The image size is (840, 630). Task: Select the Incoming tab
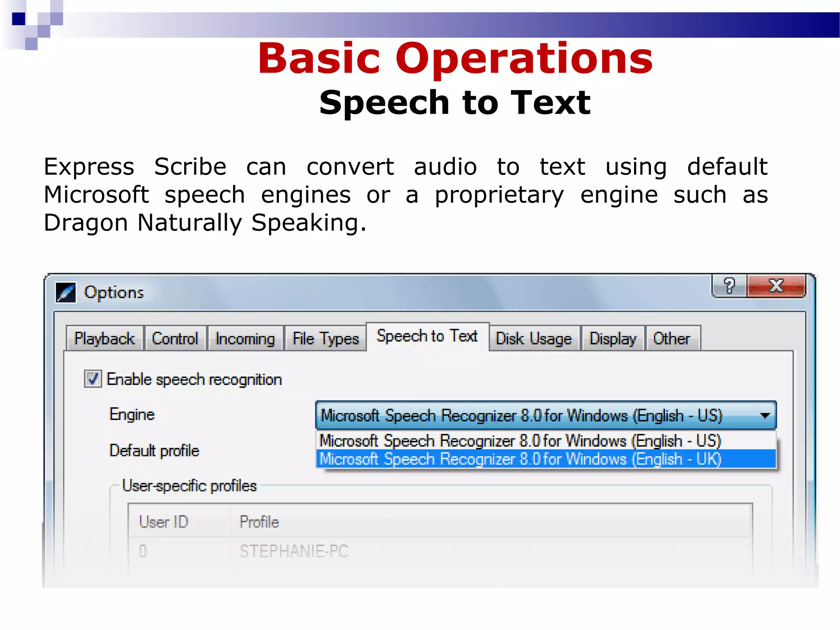pos(245,338)
